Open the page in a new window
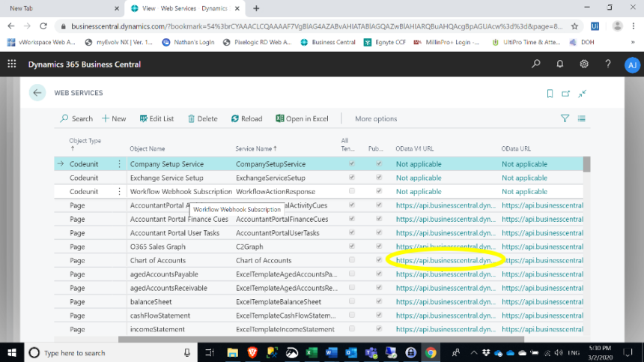644x362 pixels. (565, 94)
